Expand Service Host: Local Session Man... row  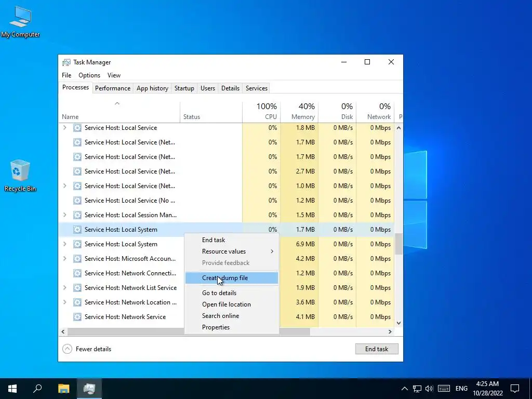(65, 215)
